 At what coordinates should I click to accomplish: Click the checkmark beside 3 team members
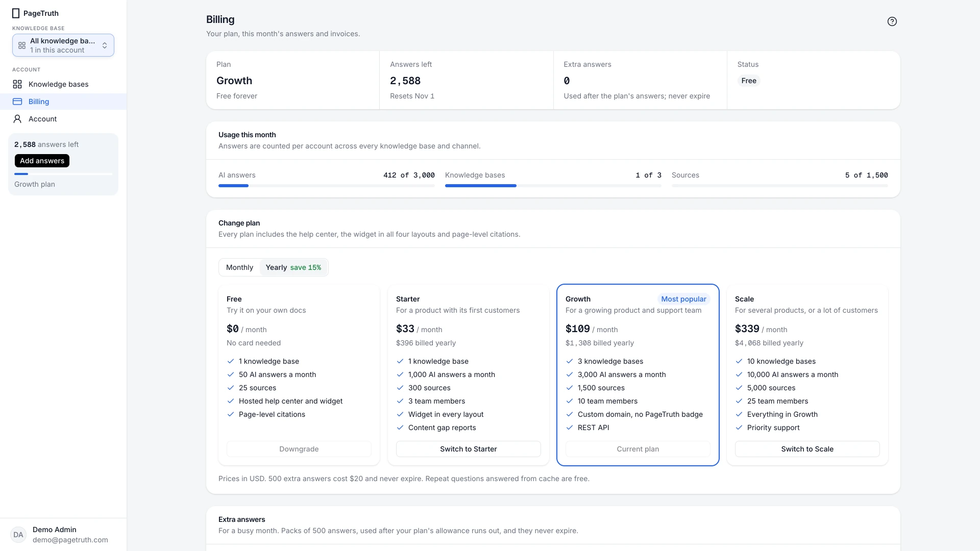(400, 401)
